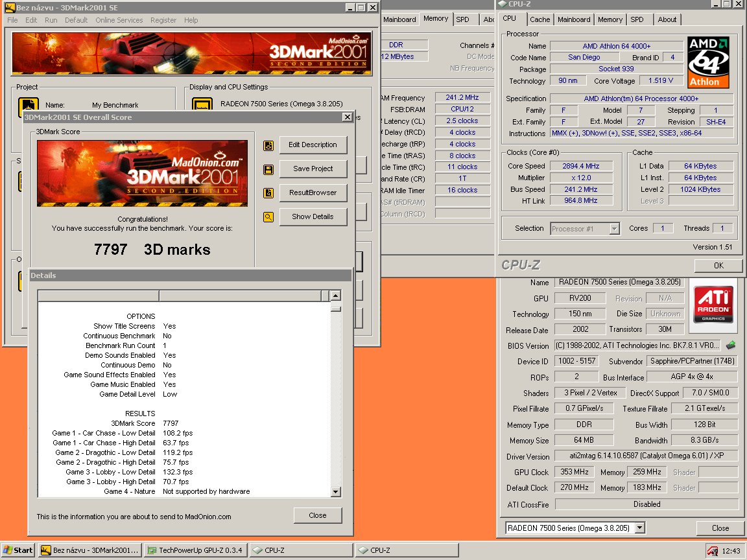The width and height of the screenshot is (747, 560).
Task: Close the 3DMark2001 SE Overall Score dialog
Action: pos(348,117)
